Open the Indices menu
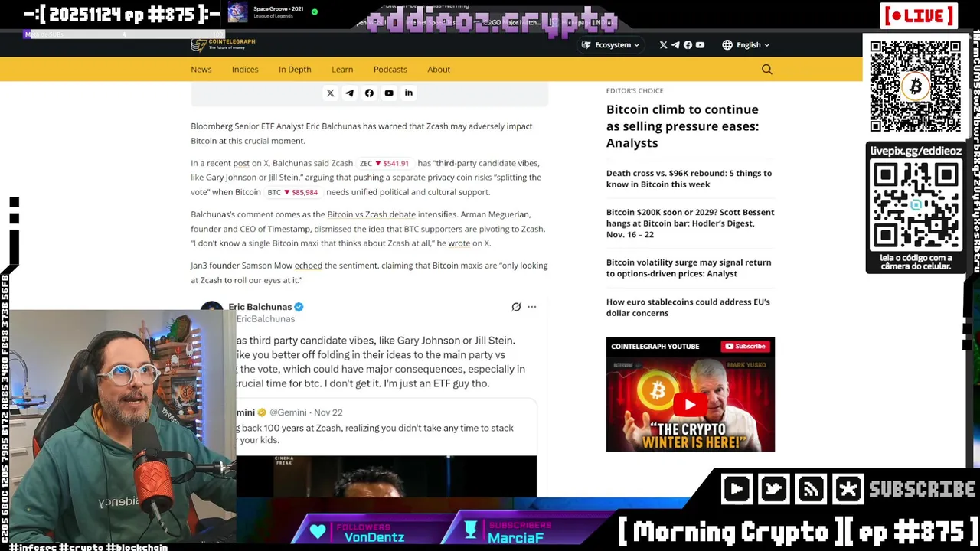 click(x=245, y=70)
